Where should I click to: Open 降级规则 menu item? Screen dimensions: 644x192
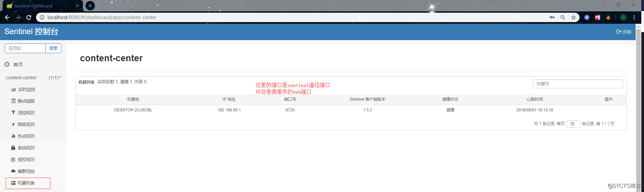pyautogui.click(x=26, y=124)
